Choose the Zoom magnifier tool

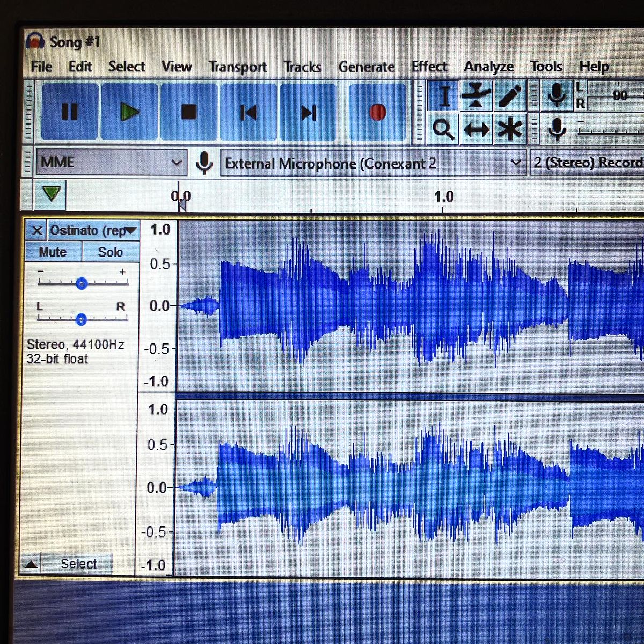(x=443, y=129)
